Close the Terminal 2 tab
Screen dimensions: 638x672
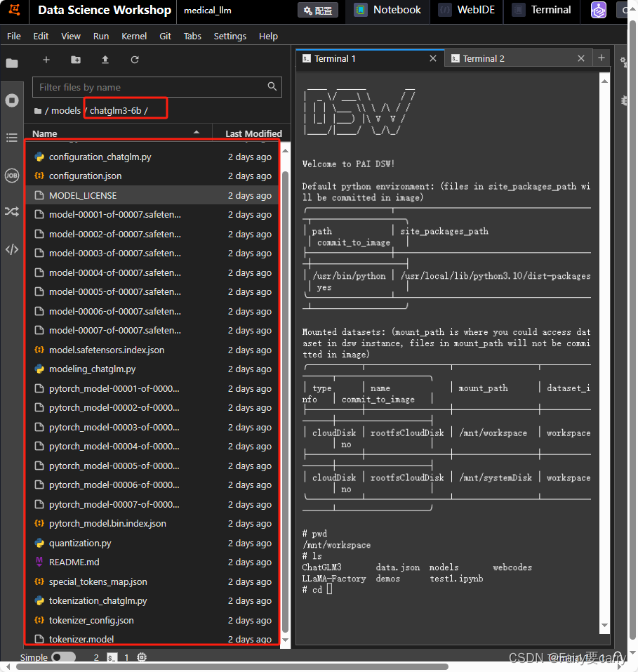(581, 58)
